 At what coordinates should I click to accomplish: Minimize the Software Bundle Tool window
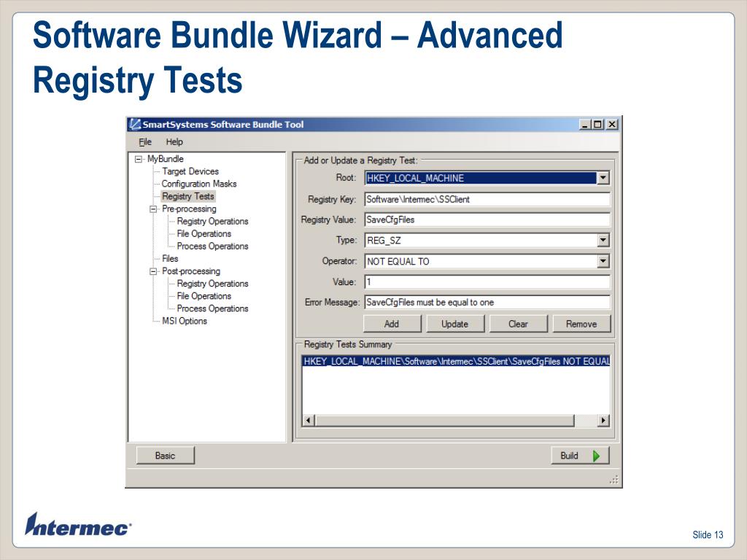(585, 125)
